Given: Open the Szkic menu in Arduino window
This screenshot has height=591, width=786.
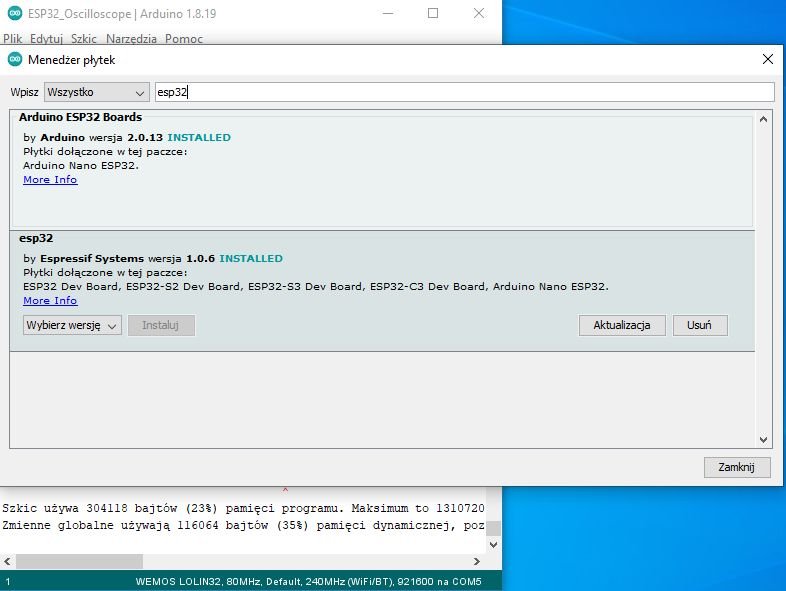Looking at the screenshot, I should [84, 39].
